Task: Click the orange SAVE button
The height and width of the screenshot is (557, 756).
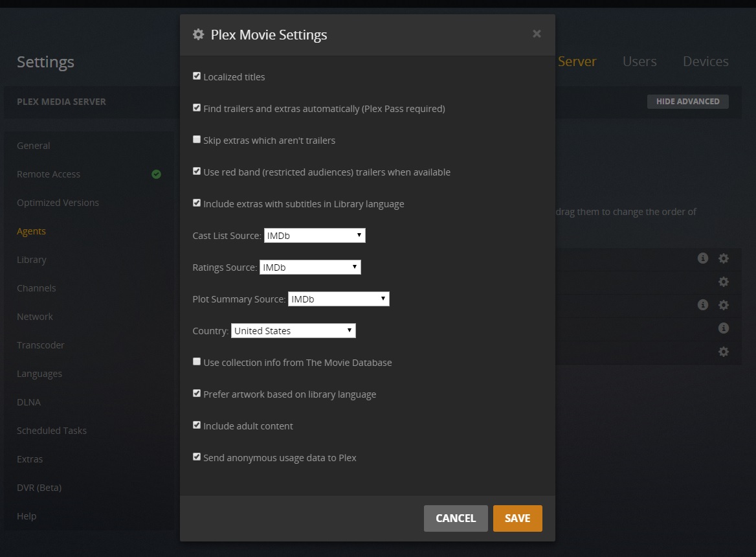Action: pyautogui.click(x=517, y=518)
